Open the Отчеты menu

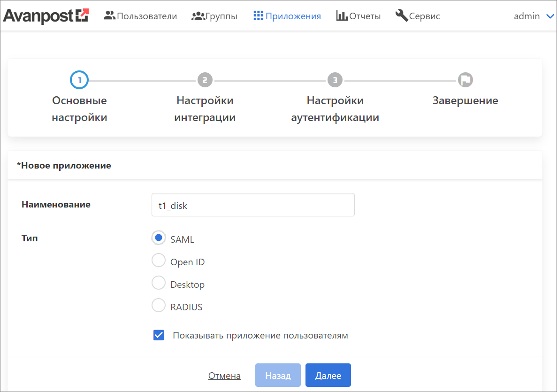365,16
